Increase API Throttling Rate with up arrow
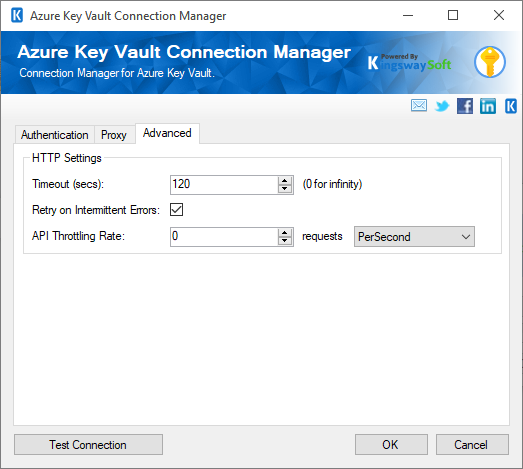 [x=285, y=233]
